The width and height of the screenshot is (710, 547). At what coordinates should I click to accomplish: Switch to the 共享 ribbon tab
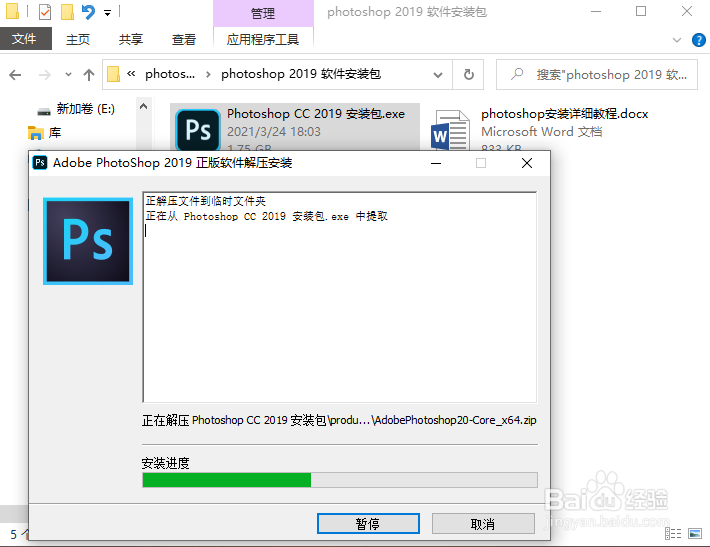tap(131, 39)
